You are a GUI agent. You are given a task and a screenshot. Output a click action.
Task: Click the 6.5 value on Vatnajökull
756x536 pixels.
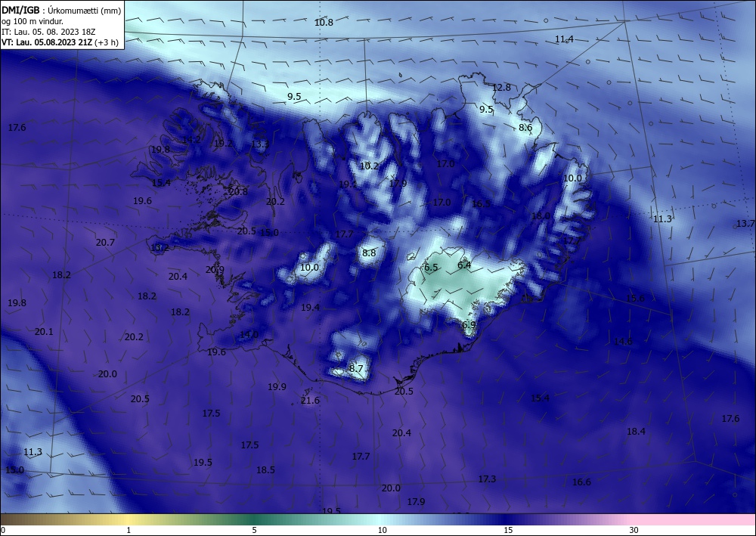(431, 267)
